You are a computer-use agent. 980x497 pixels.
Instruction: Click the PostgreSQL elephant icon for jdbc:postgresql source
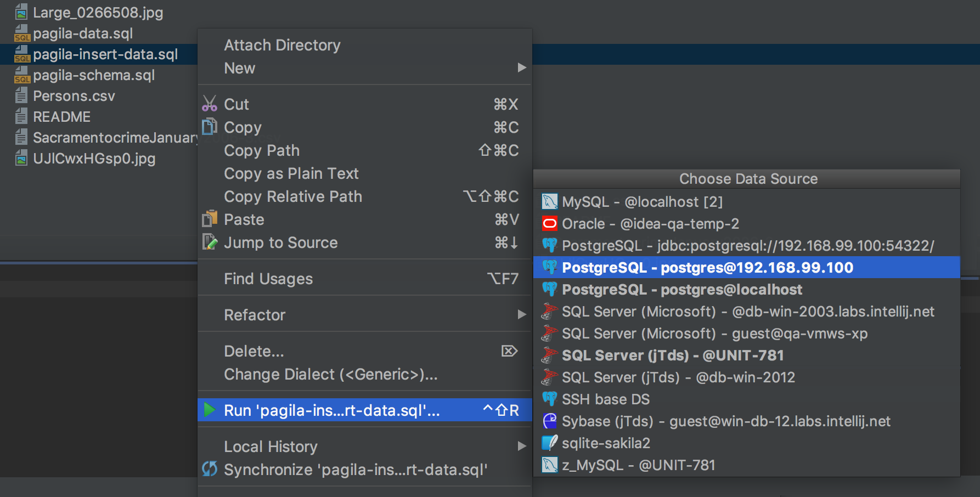549,245
